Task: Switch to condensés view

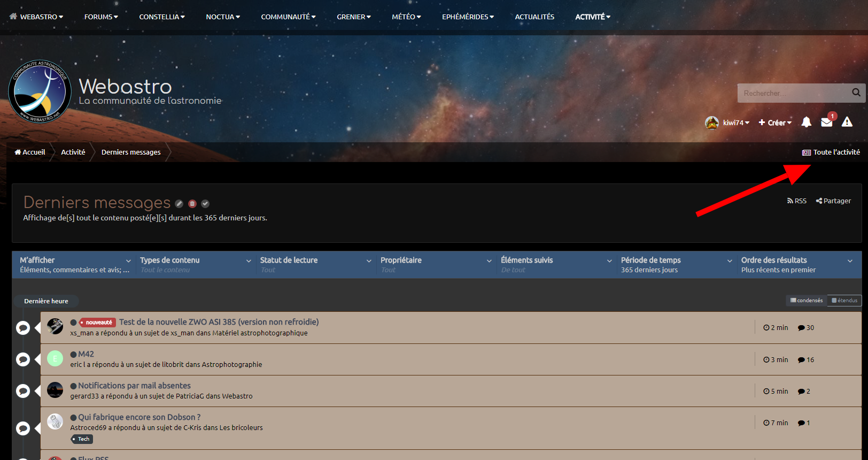Action: [807, 301]
